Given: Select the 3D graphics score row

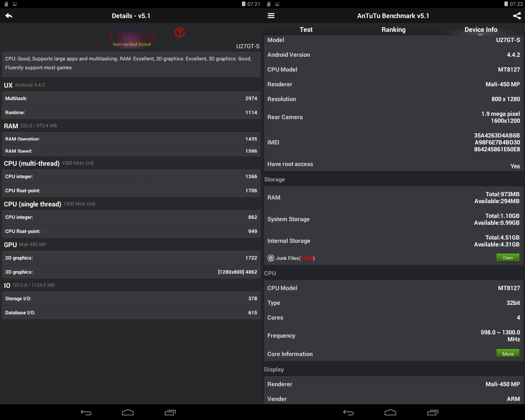Looking at the screenshot, I should [131, 272].
